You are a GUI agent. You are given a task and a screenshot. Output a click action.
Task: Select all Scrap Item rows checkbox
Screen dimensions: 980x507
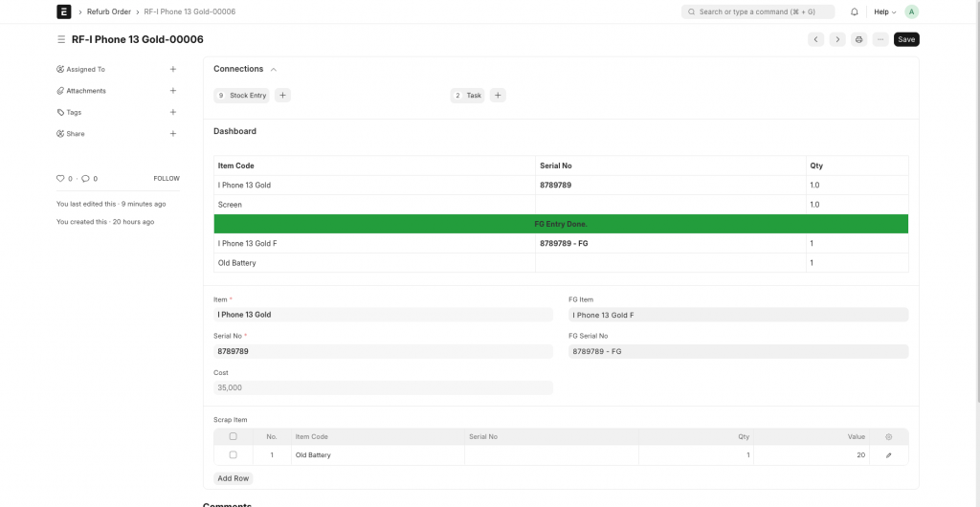233,436
